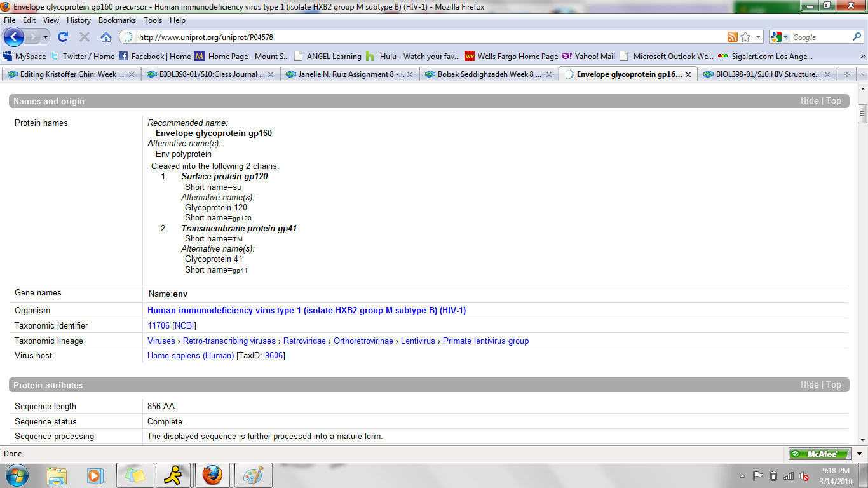Show the list all tabs dropdown
Screen dimensions: 868x488
tap(862, 74)
